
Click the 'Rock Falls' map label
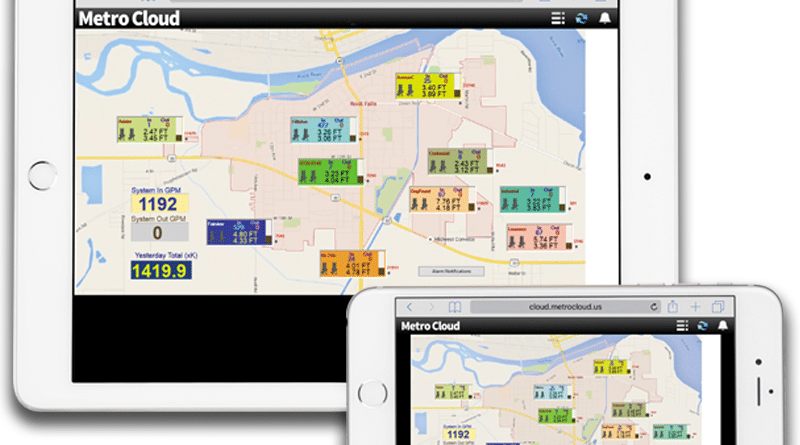click(363, 104)
